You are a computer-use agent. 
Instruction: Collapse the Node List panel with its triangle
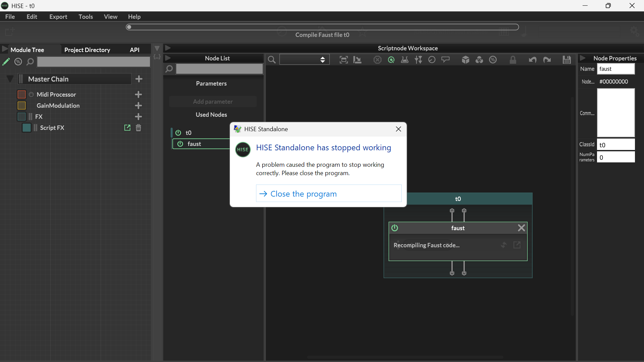[168, 58]
